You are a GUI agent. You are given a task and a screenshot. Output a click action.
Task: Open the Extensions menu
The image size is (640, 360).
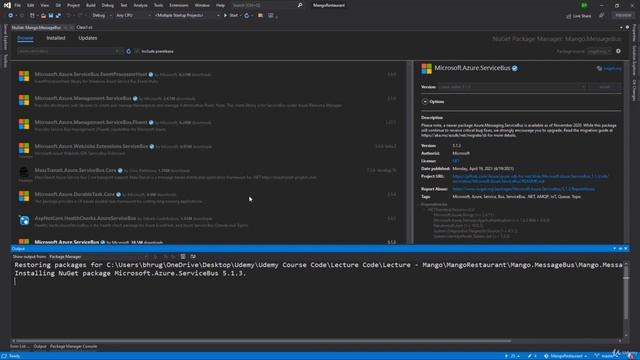pyautogui.click(x=179, y=5)
